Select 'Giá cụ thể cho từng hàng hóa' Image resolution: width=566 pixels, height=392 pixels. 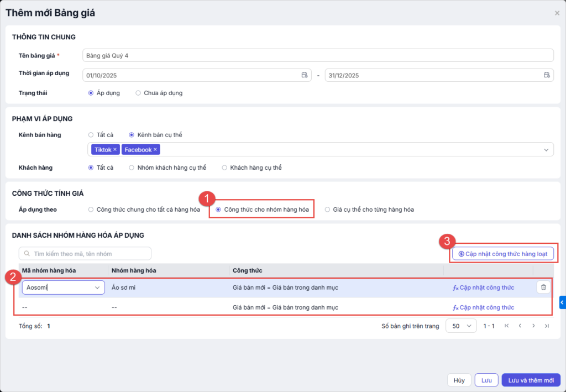click(x=328, y=210)
